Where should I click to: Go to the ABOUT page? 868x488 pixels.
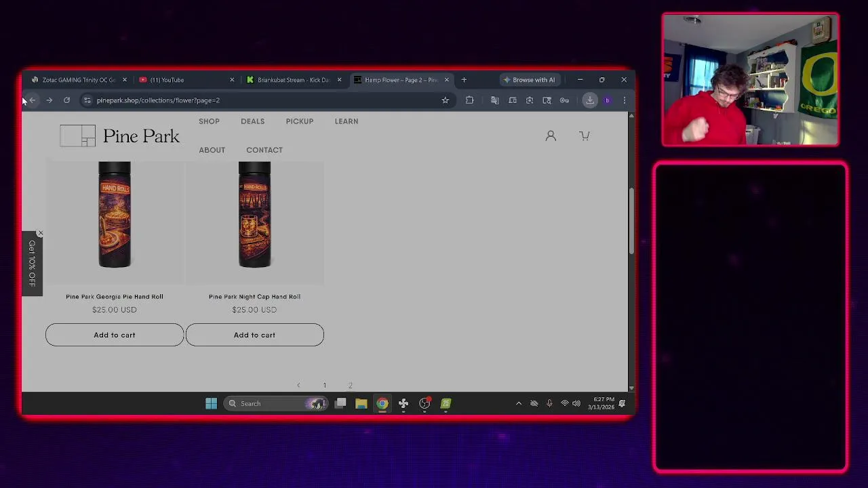click(212, 150)
